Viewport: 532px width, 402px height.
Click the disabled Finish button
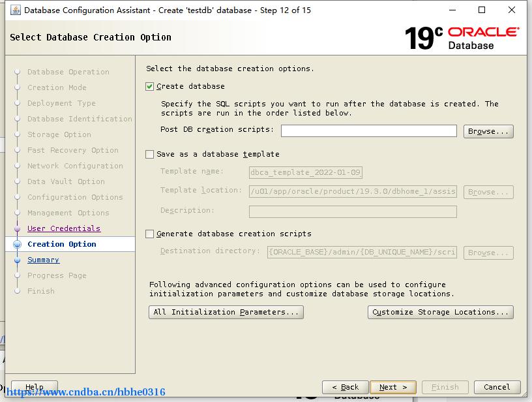click(x=445, y=387)
